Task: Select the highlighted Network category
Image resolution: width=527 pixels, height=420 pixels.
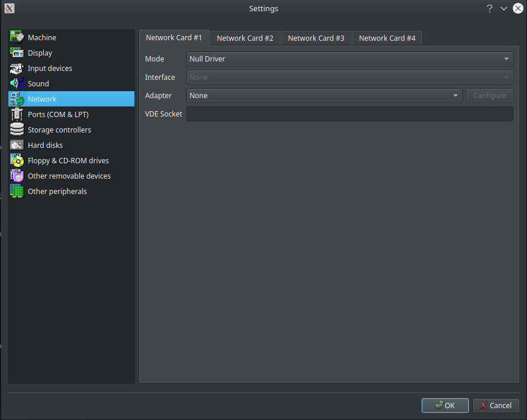Action: pyautogui.click(x=71, y=99)
